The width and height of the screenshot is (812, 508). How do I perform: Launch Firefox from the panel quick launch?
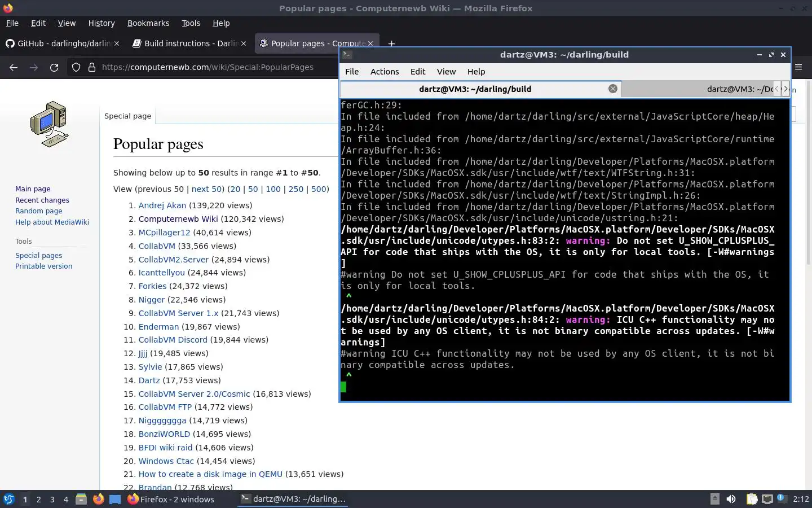point(98,499)
